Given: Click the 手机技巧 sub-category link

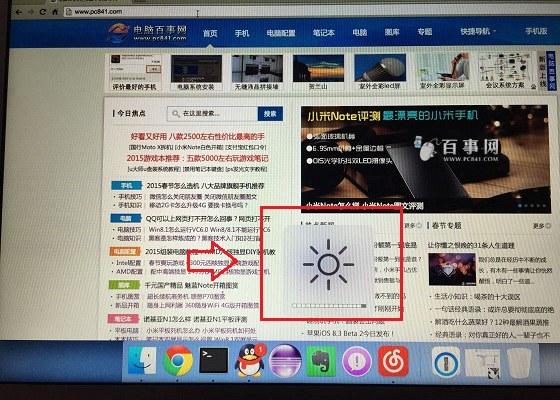Looking at the screenshot, I should 130,197.
